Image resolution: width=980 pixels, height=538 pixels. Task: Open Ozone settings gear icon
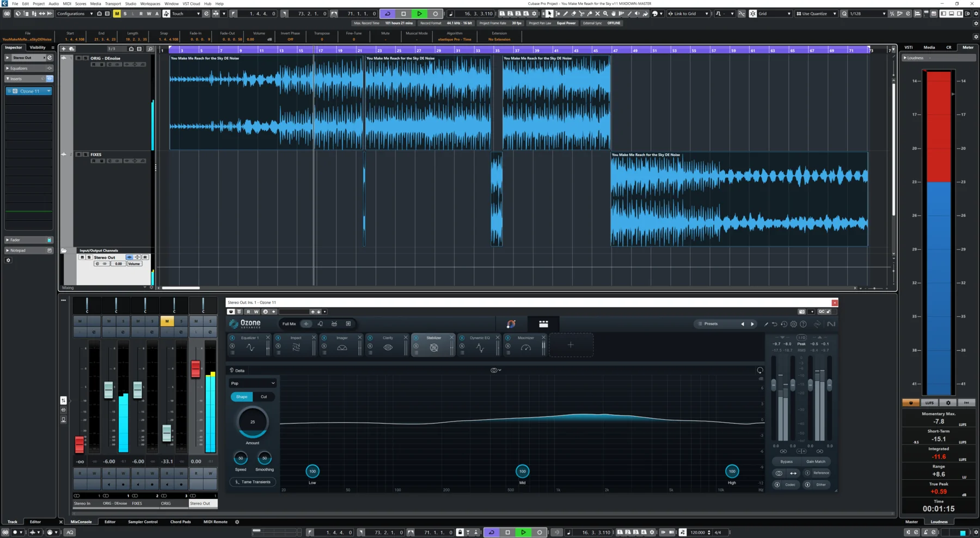[794, 324]
